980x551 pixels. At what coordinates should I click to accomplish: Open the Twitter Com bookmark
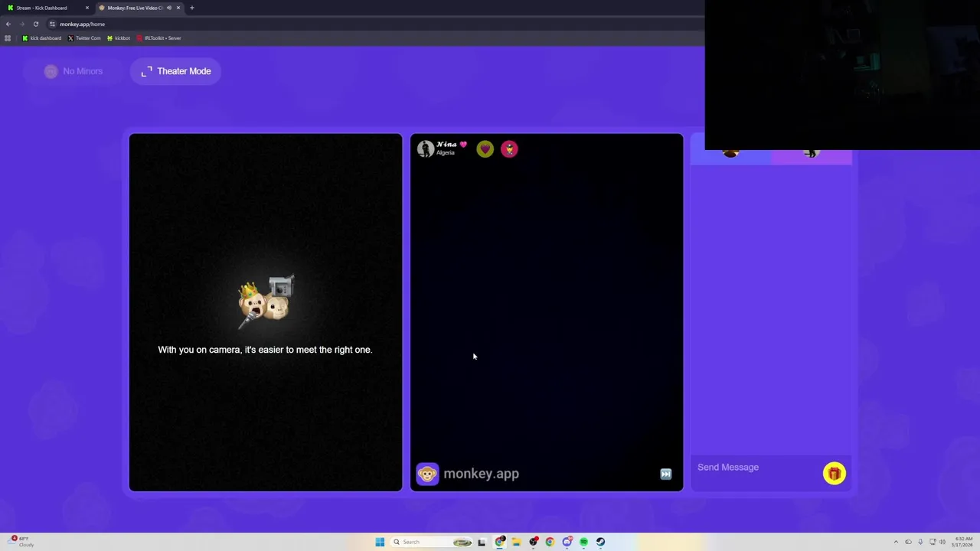point(84,38)
